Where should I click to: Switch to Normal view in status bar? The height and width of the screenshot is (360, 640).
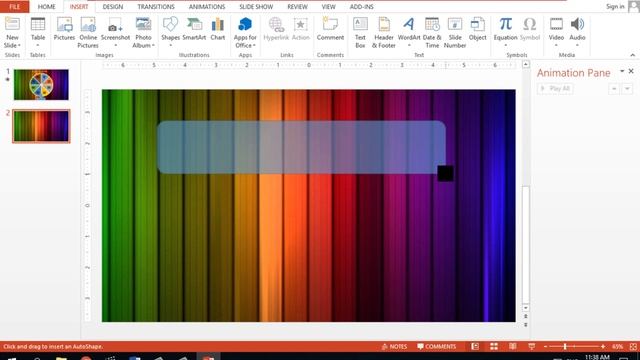click(x=475, y=347)
